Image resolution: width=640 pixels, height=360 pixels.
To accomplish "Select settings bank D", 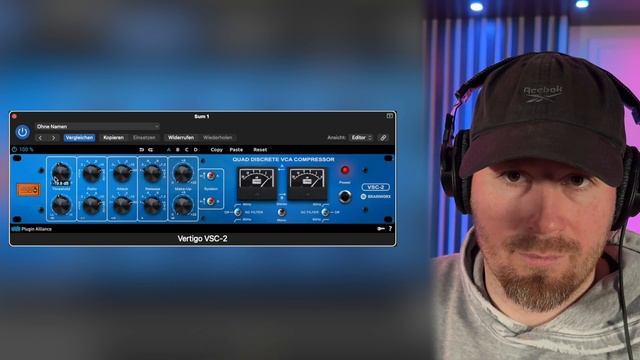I will coord(196,150).
